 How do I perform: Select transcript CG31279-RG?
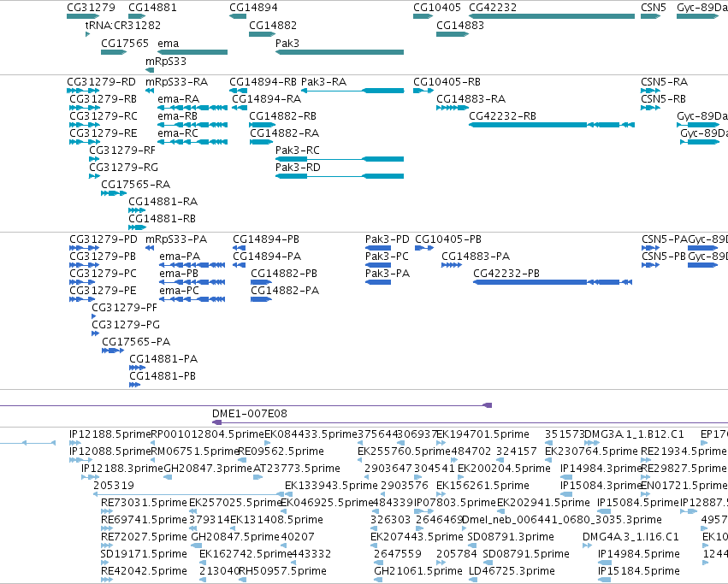[123, 167]
